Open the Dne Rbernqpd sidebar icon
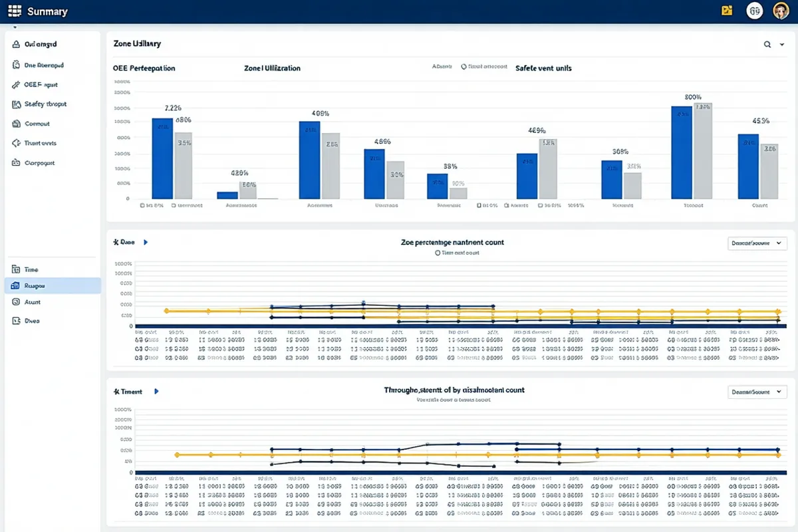The height and width of the screenshot is (532, 798). click(17, 65)
